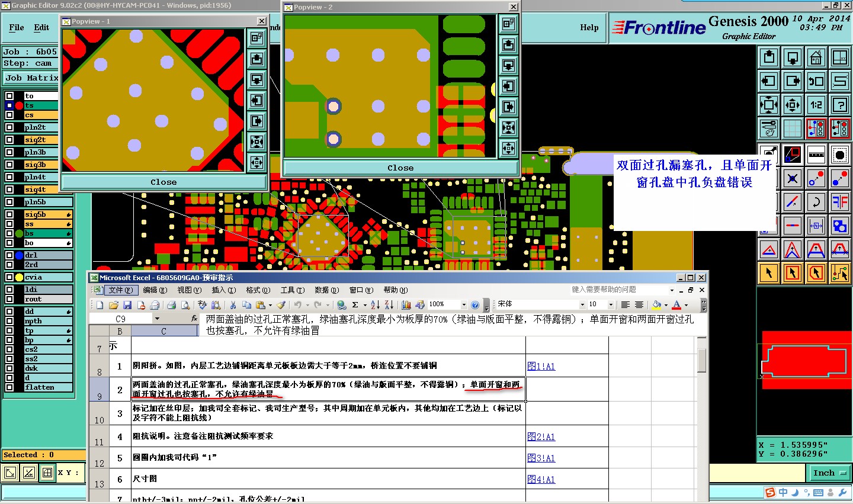Click Close button in Popview - 2

400,168
